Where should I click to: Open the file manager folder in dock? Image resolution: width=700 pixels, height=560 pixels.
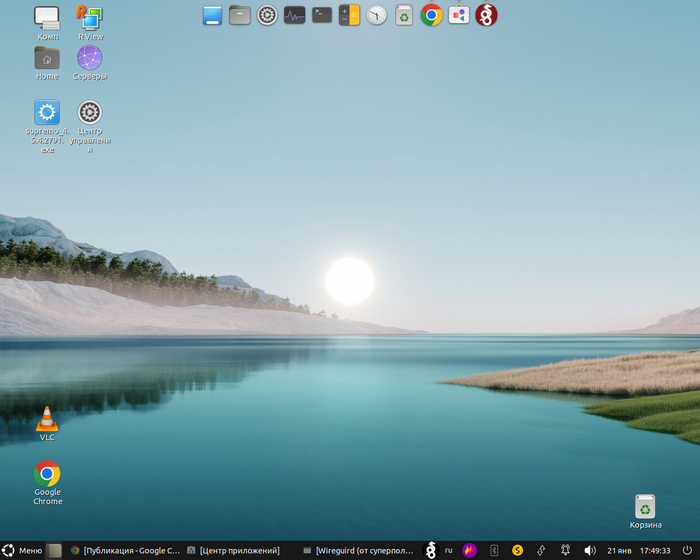[240, 15]
